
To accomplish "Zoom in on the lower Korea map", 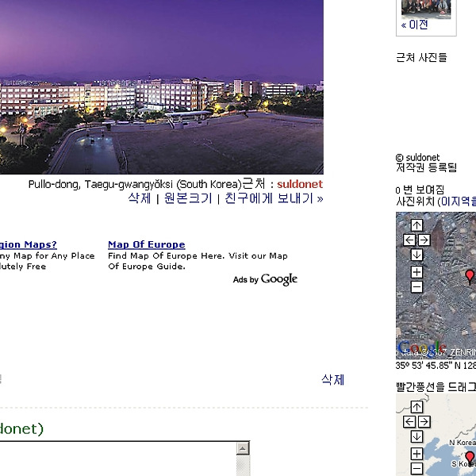I will (x=416, y=454).
